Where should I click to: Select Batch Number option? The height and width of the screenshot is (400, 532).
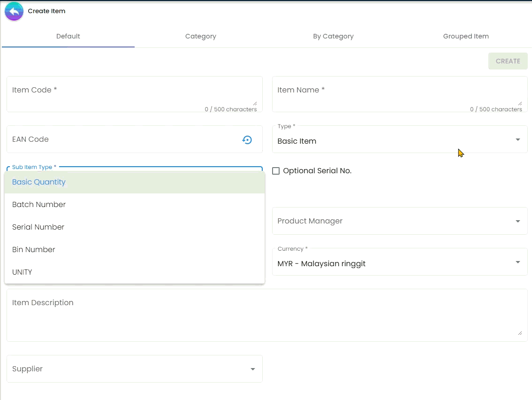click(x=39, y=205)
